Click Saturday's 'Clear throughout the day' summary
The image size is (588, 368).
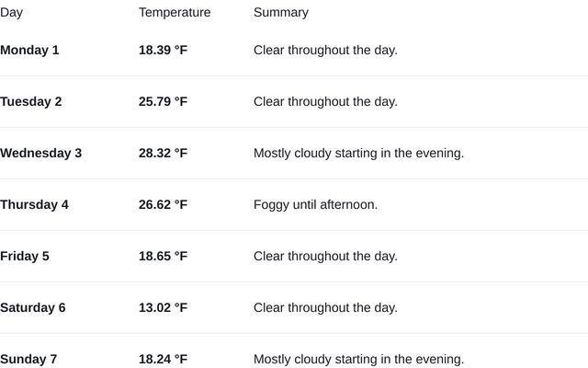pos(325,307)
